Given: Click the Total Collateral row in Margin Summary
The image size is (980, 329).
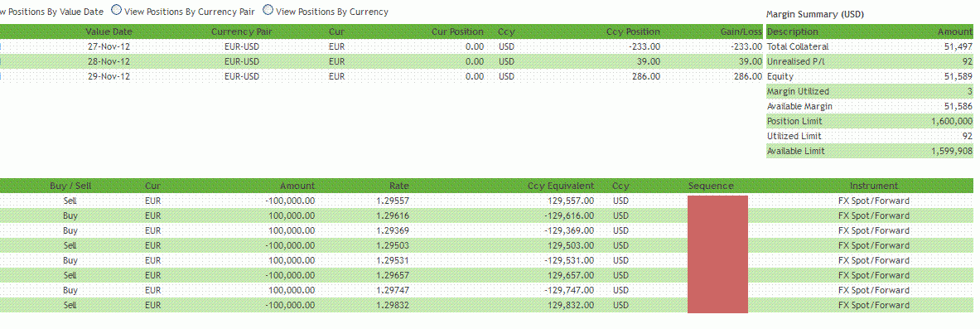Looking at the screenshot, I should (869, 46).
